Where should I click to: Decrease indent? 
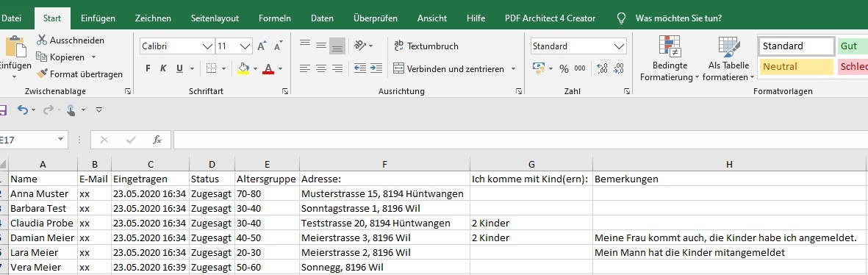point(360,68)
